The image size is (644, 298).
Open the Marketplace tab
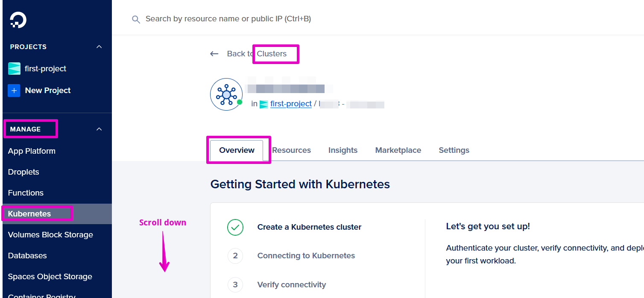[398, 150]
